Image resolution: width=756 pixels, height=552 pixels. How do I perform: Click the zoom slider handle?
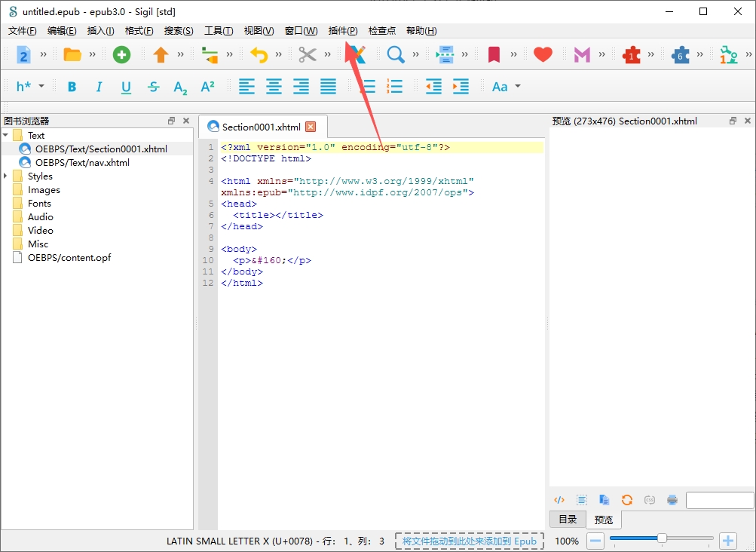pos(662,538)
